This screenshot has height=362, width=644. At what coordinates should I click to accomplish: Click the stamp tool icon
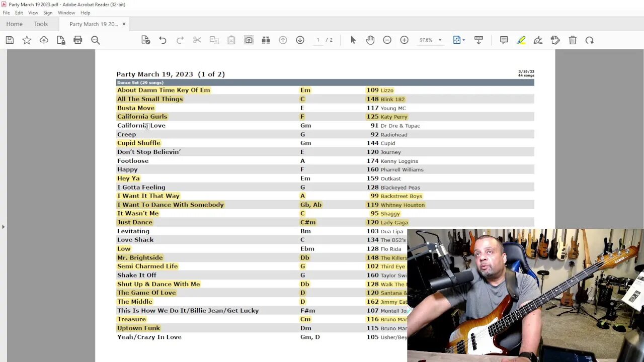tap(555, 40)
